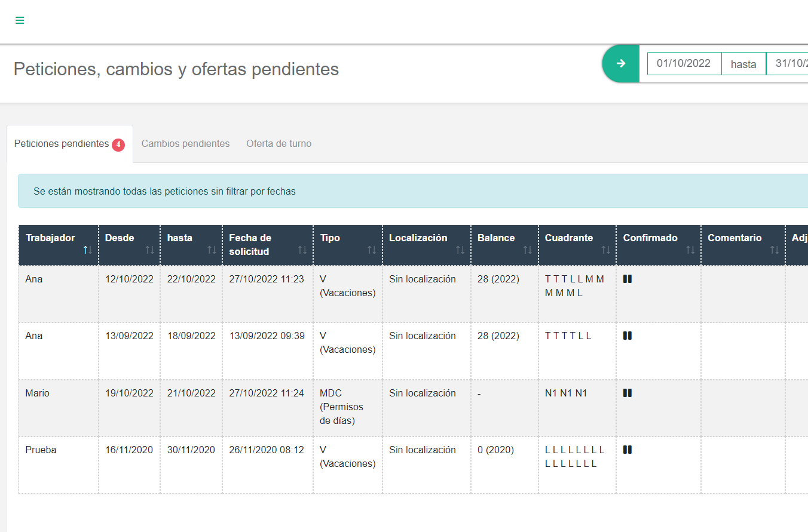Open the Oferta de turno tab
The height and width of the screenshot is (532, 808).
[278, 144]
